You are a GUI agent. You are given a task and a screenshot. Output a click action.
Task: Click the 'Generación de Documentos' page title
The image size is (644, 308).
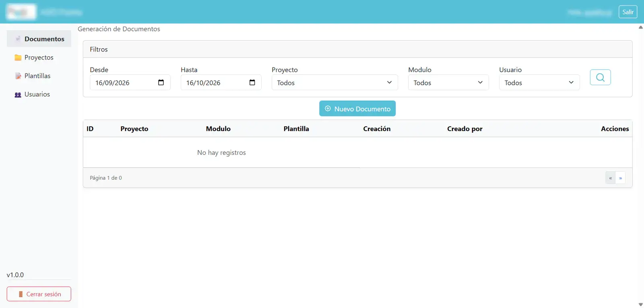119,29
